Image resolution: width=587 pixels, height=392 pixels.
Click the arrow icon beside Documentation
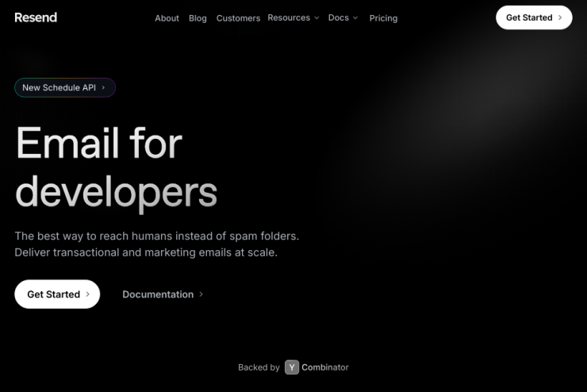coord(201,294)
